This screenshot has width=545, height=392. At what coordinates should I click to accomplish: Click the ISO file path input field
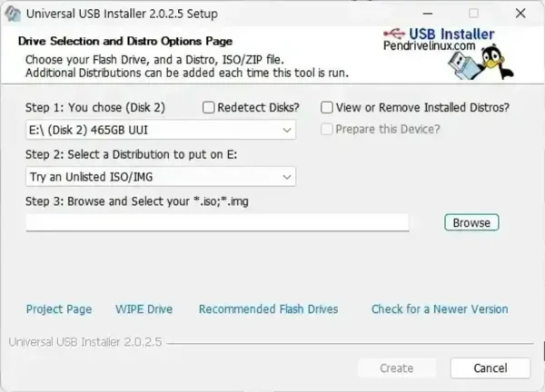[x=217, y=222]
